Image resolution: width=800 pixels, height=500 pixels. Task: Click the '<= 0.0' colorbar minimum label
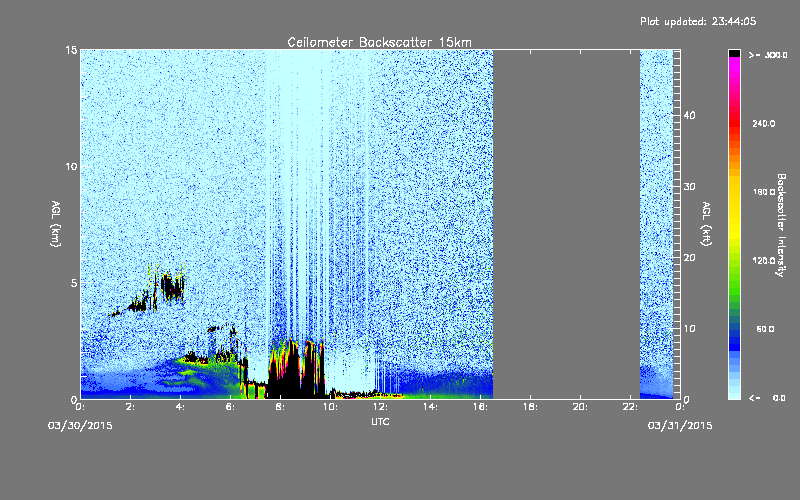(767, 398)
